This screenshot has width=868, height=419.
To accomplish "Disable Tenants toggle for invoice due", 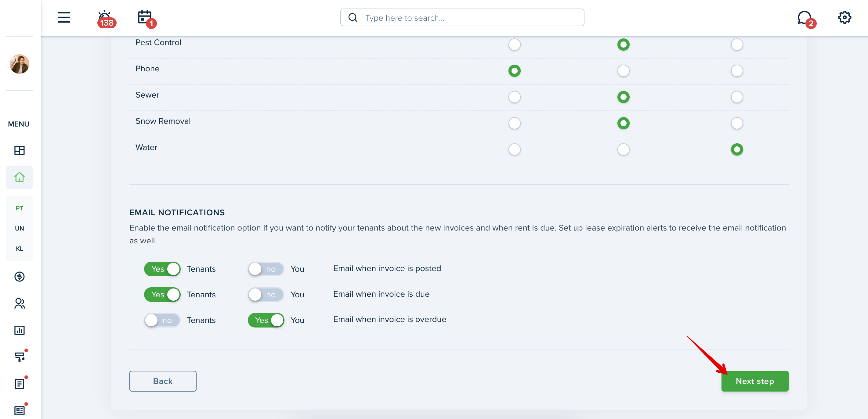I will pyautogui.click(x=162, y=295).
